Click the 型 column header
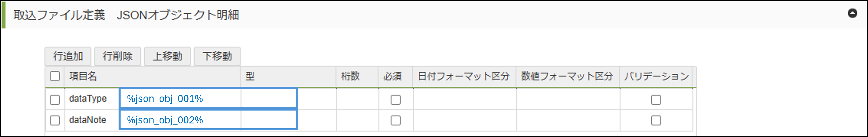The height and width of the screenshot is (137, 868). point(250,77)
